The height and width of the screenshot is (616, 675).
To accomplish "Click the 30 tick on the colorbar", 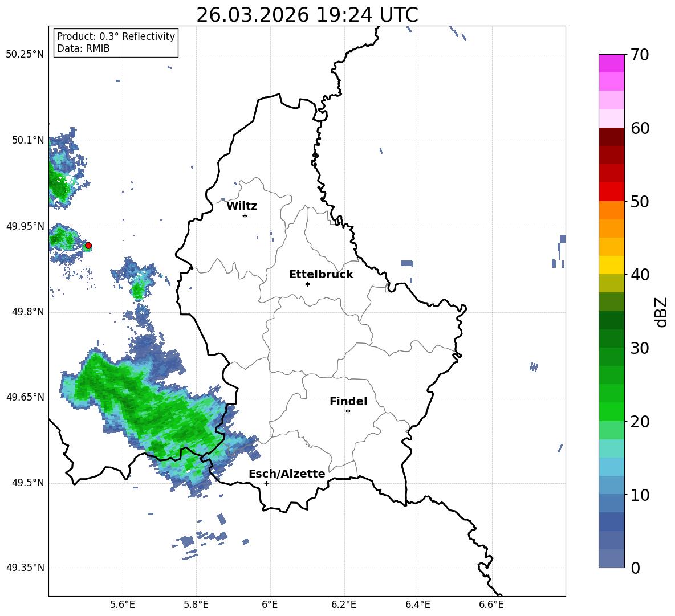I will point(640,348).
